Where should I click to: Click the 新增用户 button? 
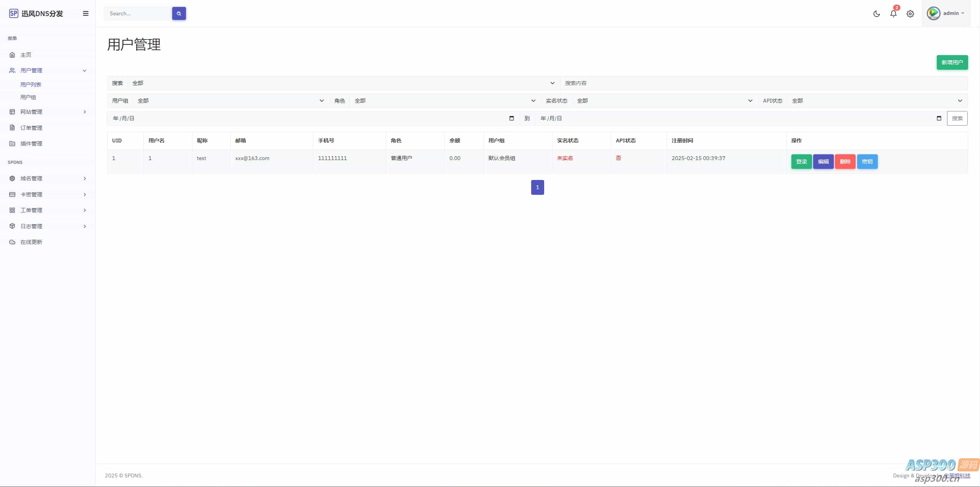952,62
